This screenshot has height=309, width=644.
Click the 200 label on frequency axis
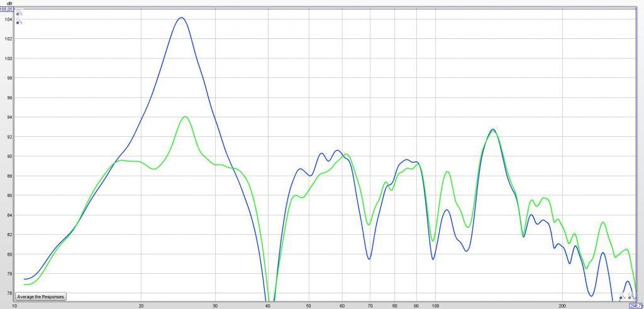(563, 306)
